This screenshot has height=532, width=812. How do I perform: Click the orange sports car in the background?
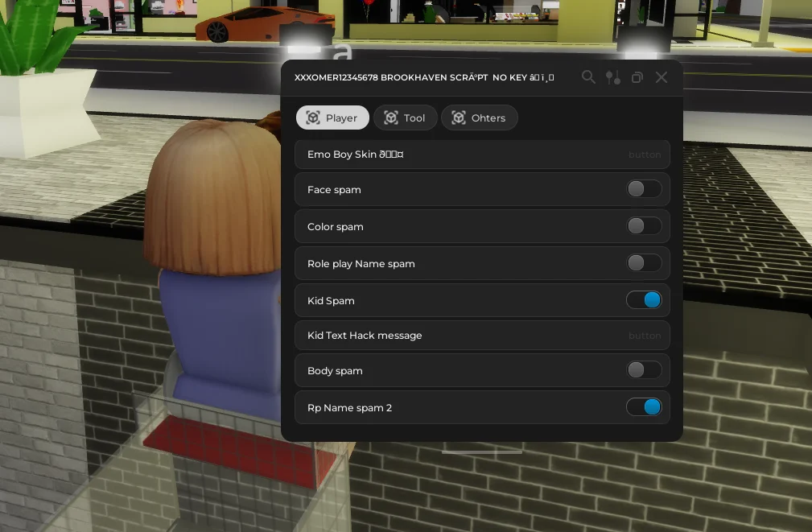pos(241,24)
